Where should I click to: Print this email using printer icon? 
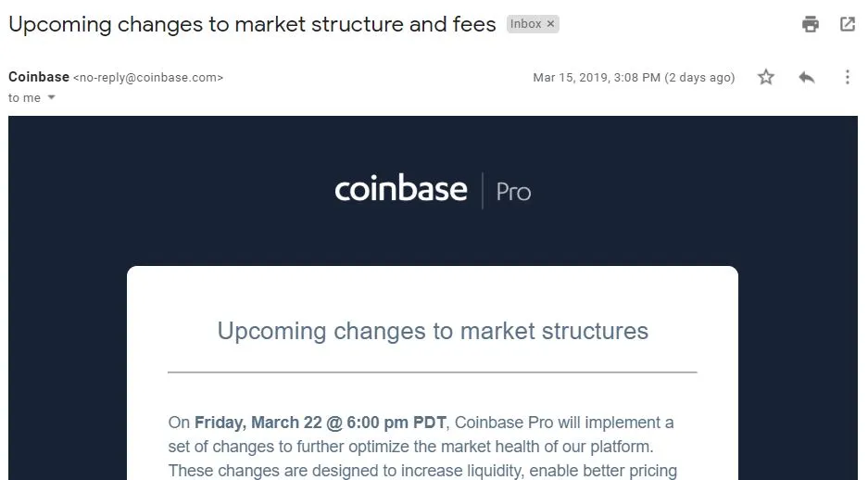pyautogui.click(x=811, y=24)
